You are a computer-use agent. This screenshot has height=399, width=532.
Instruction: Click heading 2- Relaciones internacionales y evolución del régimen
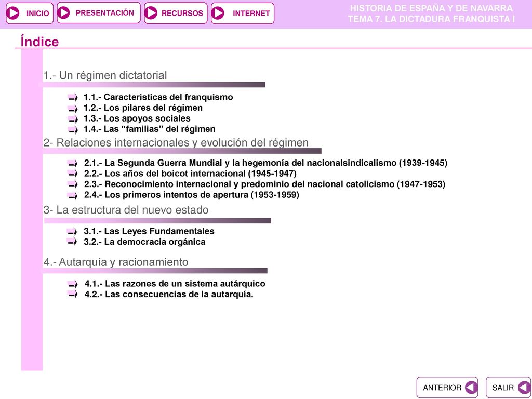click(176, 142)
